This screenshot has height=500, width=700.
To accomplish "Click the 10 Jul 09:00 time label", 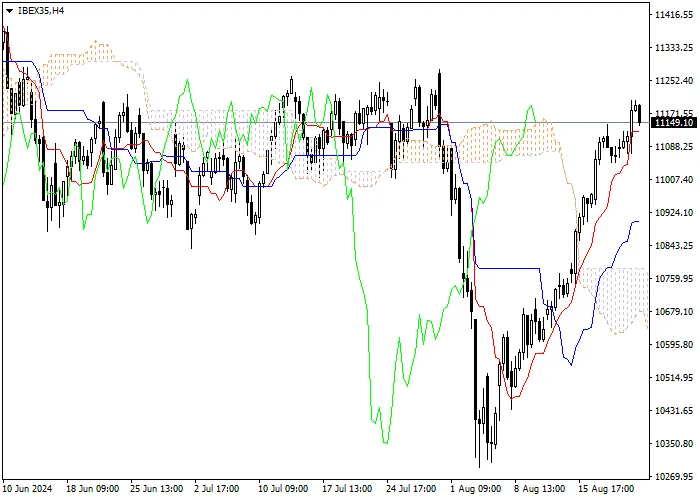I will pos(283,489).
